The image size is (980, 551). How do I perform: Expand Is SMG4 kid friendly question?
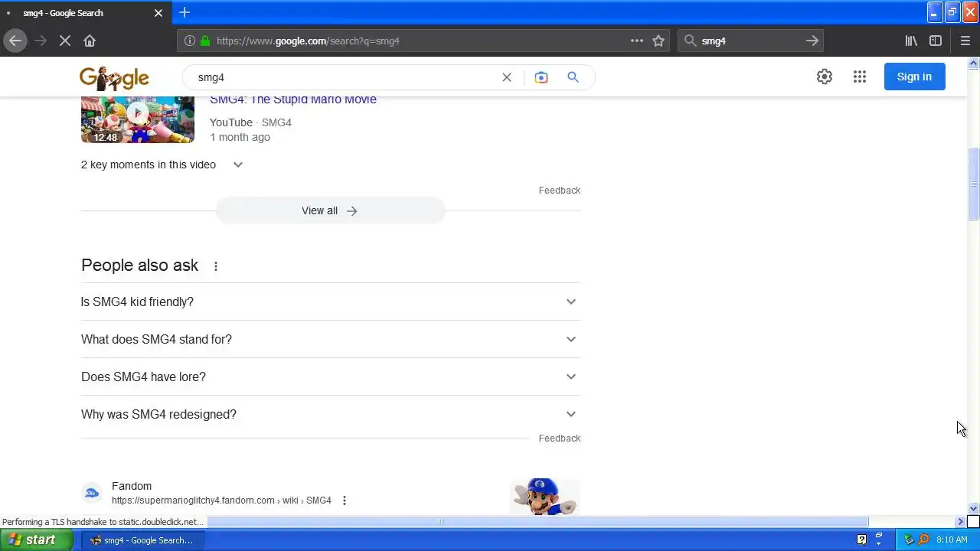[330, 302]
